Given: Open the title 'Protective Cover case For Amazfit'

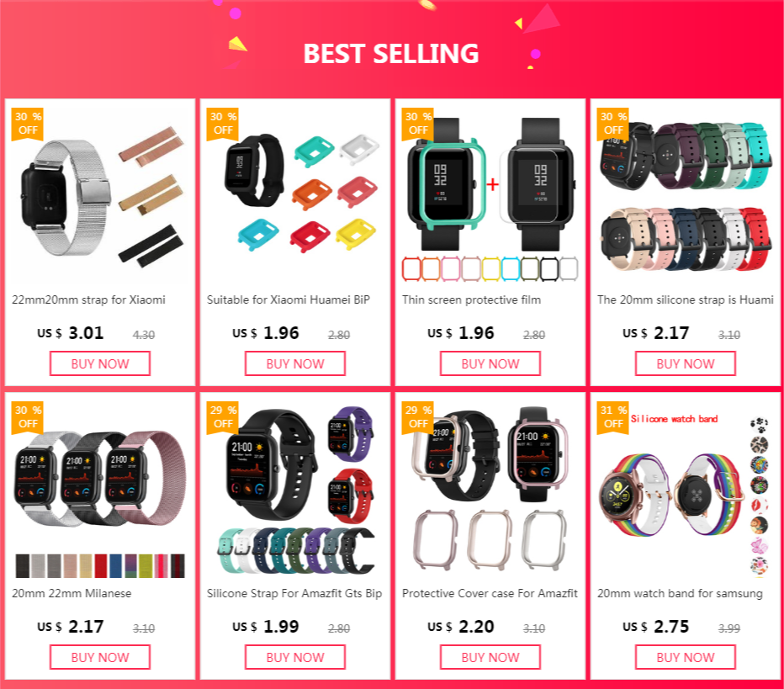Looking at the screenshot, I should pyautogui.click(x=490, y=593).
